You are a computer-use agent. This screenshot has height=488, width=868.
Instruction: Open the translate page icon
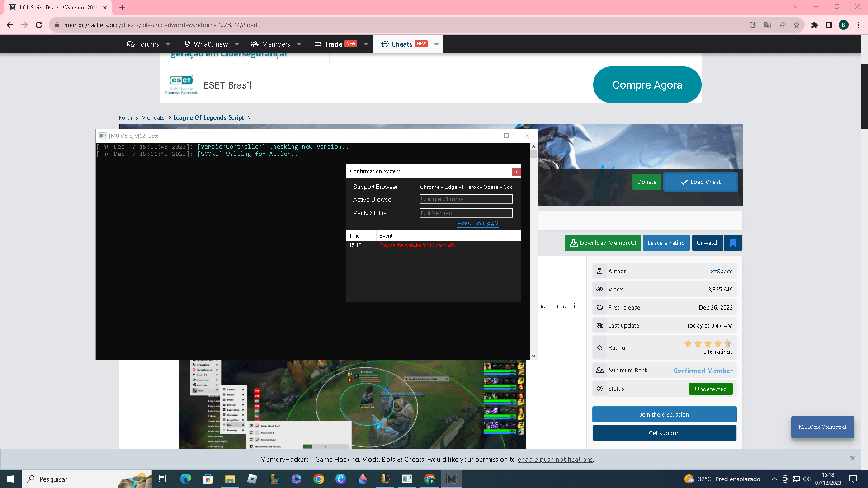point(768,25)
